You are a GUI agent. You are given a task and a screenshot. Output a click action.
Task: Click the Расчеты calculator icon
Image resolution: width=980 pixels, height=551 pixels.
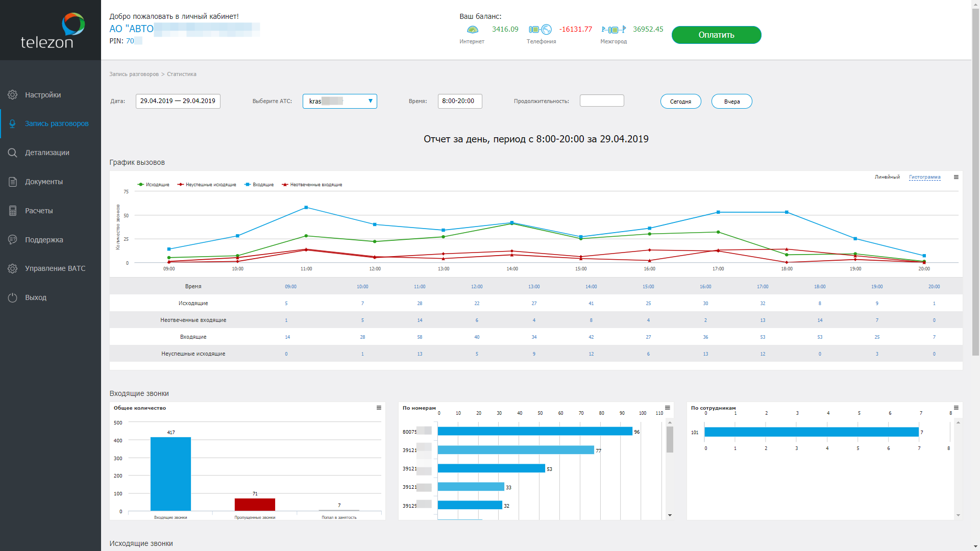[x=13, y=211]
